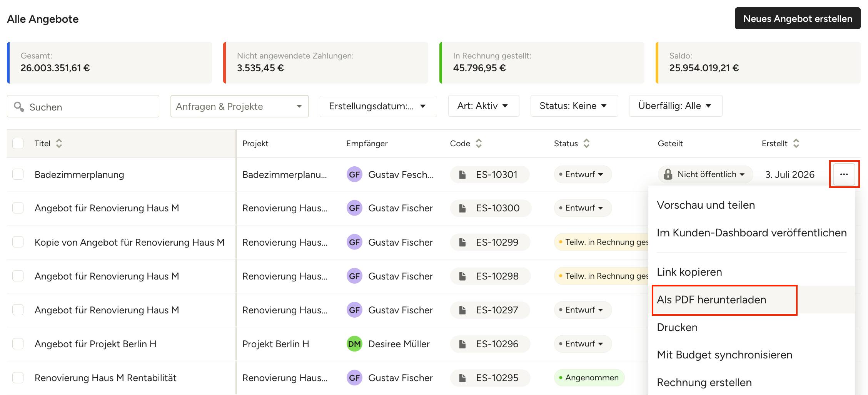Viewport: 868px width, 395px height.
Task: Expand the Anfragen & Projekte dropdown
Action: (239, 106)
